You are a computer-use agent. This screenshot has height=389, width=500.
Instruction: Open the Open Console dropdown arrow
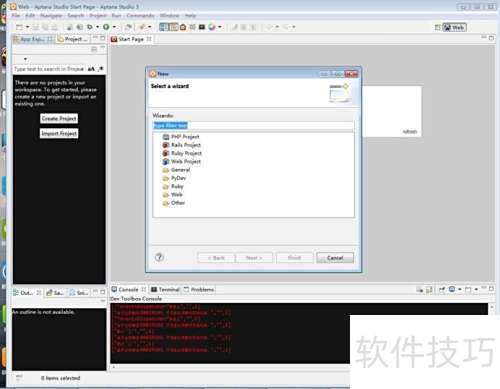pos(476,289)
